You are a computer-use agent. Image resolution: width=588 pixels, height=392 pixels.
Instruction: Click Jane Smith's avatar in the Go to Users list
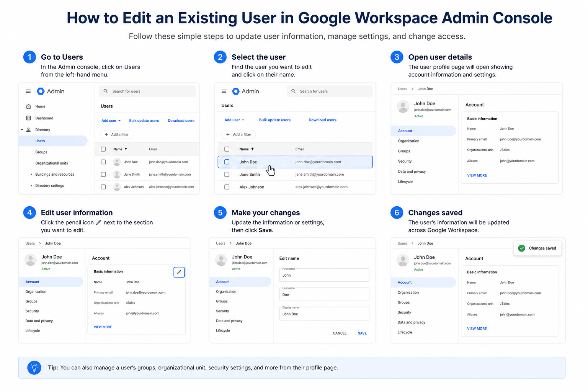[117, 174]
